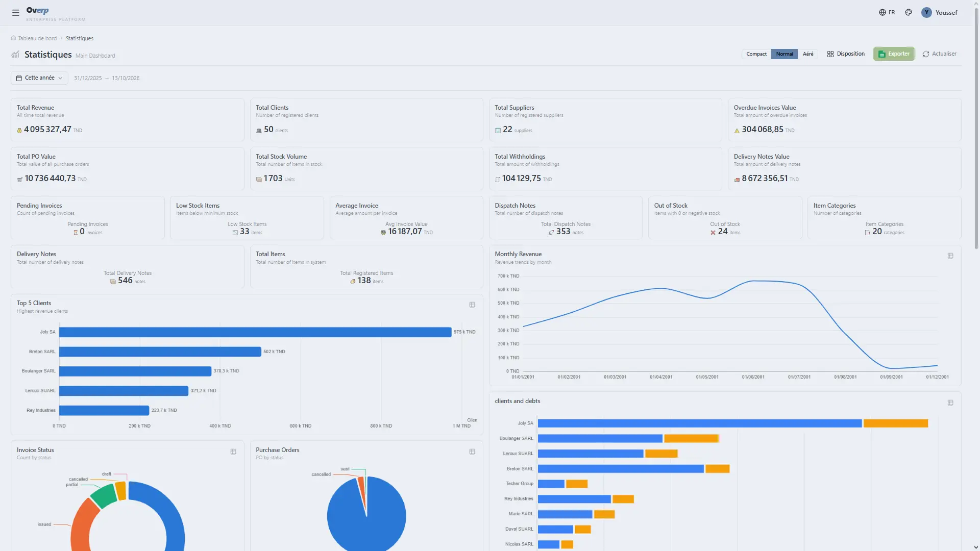Viewport: 980px width, 551px height.
Task: Open Invoice Status table view icon
Action: (233, 452)
